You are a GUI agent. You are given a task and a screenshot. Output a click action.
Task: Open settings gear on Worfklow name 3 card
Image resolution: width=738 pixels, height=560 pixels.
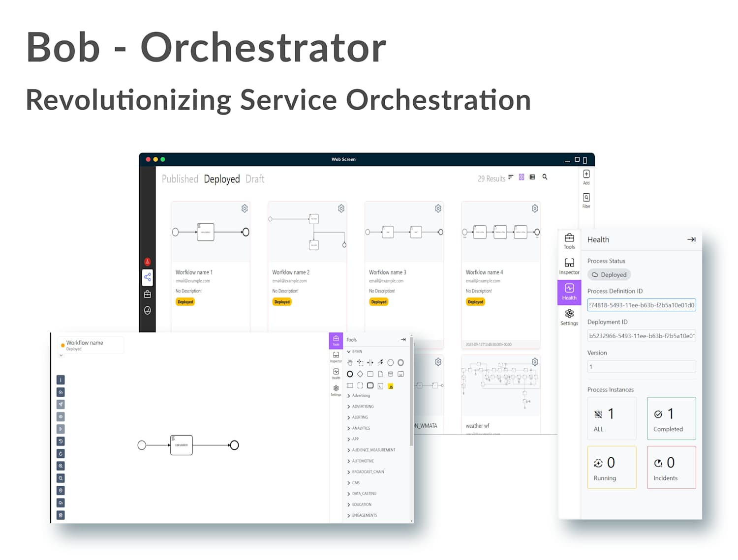[438, 208]
